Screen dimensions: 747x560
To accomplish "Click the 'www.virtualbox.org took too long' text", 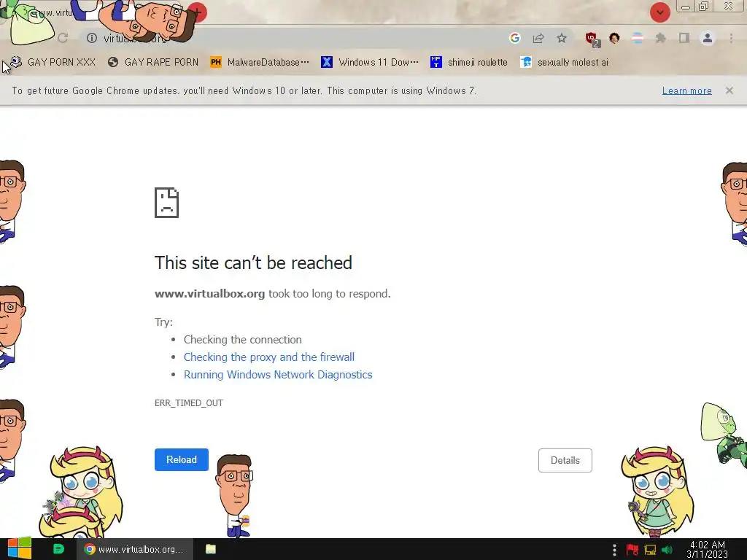I will 273,294.
